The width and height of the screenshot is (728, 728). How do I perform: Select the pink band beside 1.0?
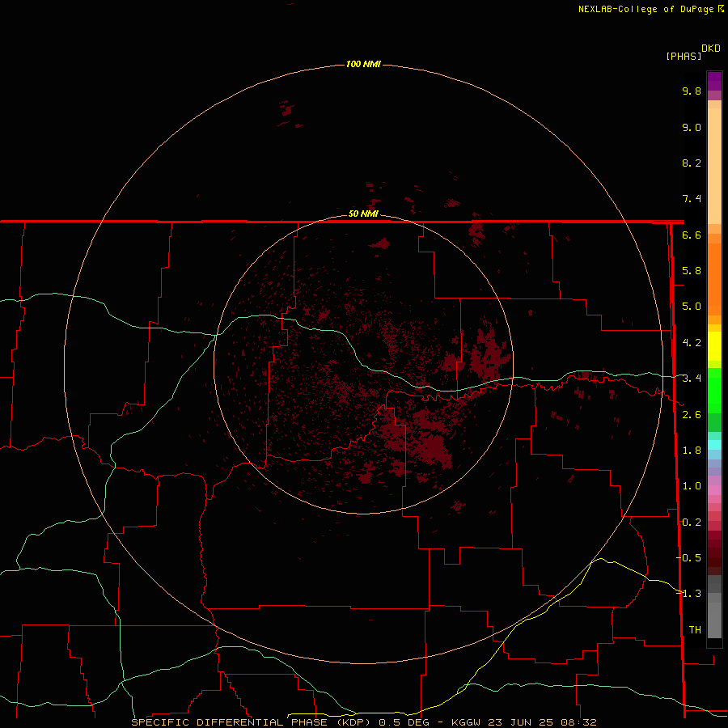[714, 490]
